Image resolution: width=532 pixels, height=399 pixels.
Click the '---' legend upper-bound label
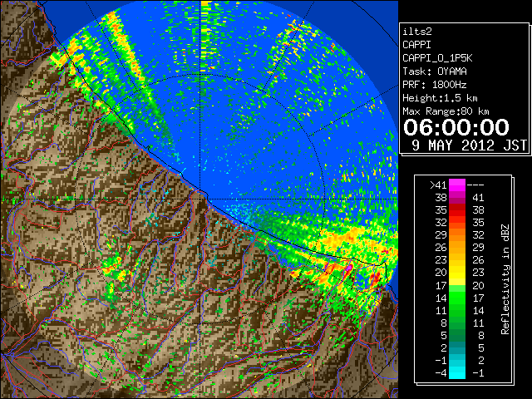[x=475, y=185]
